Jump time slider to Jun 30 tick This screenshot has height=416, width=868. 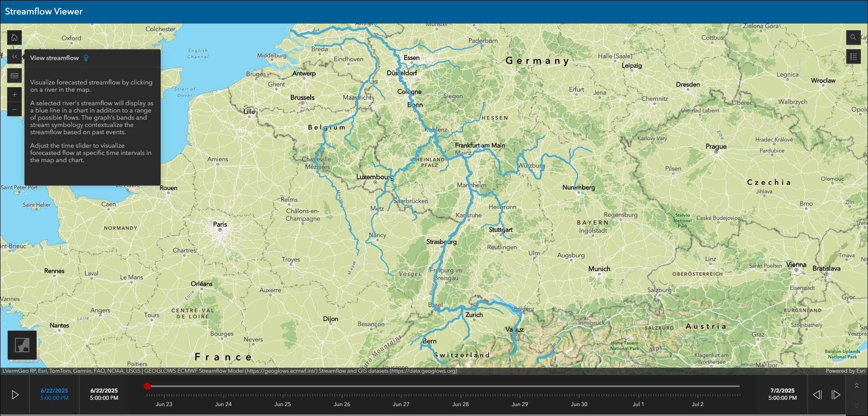(579, 404)
